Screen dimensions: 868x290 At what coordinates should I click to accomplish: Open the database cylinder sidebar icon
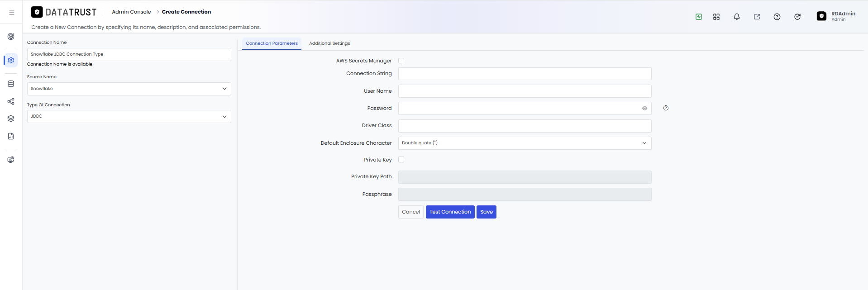11,84
